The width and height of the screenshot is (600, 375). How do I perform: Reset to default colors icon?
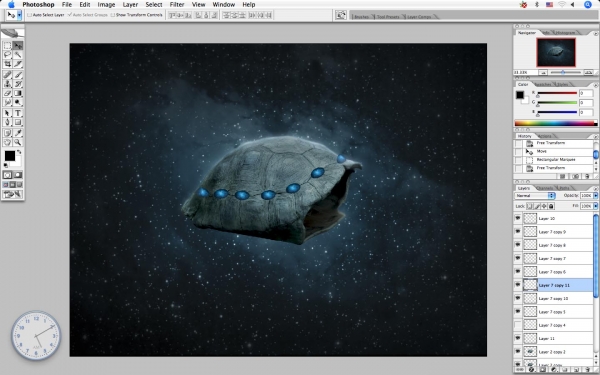(6, 165)
